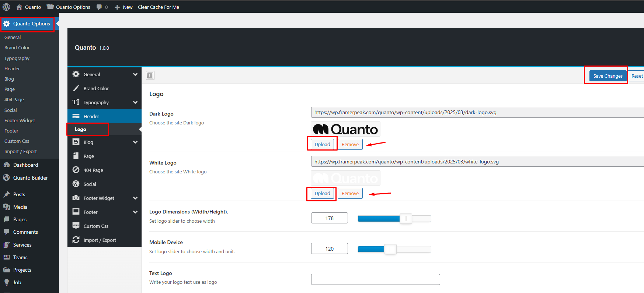Viewport: 644px width, 293px height.
Task: Click the Typography text icon in options panel
Action: [76, 102]
